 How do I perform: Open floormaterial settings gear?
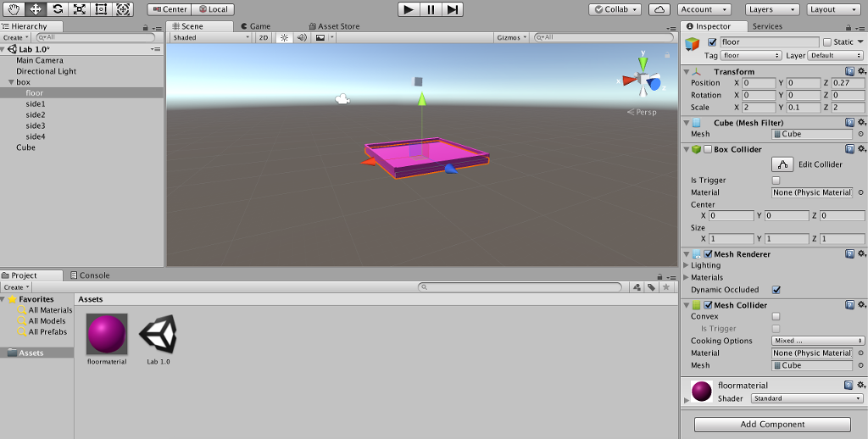click(x=861, y=385)
